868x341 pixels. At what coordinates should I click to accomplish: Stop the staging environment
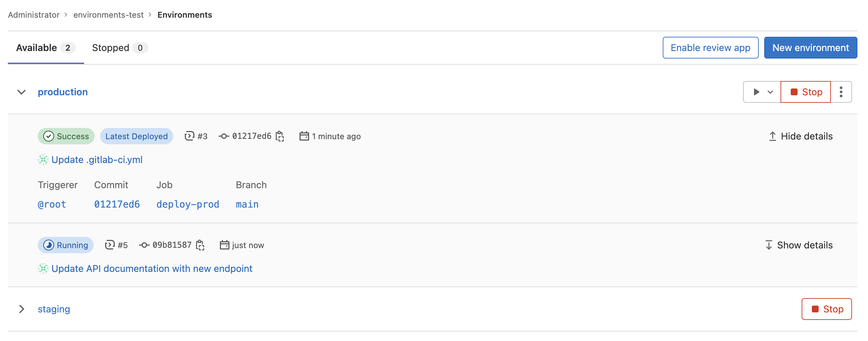point(826,309)
